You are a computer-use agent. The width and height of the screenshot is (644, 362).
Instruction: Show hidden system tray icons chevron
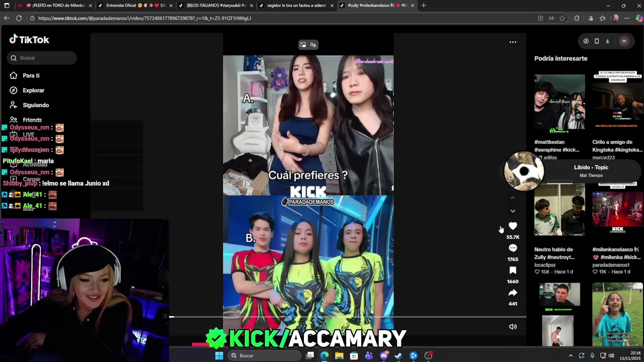571,355
